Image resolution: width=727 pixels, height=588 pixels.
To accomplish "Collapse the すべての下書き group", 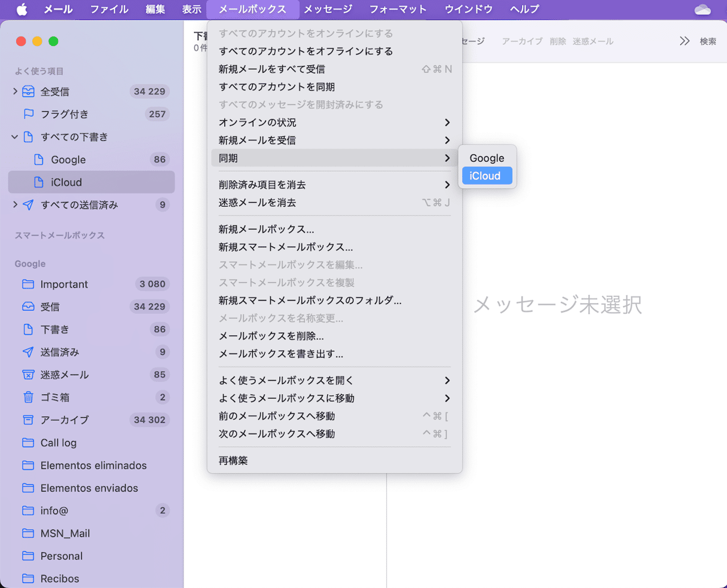I will [15, 137].
